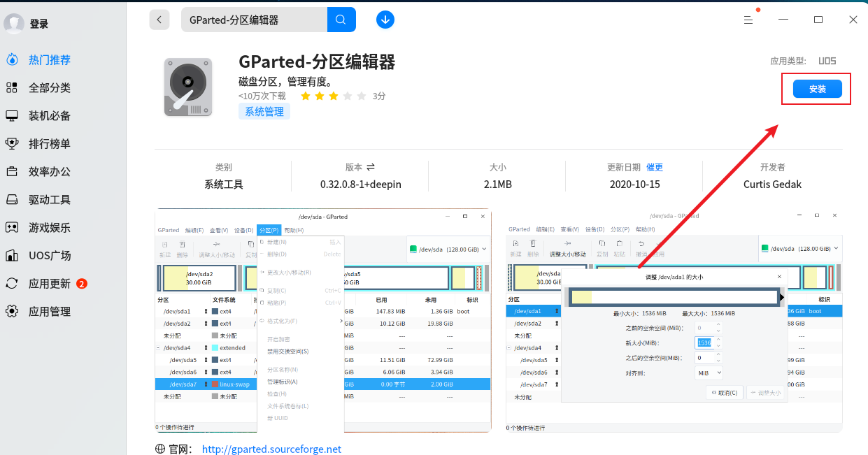Open the second GParted resize screenshot
This screenshot has height=455, width=868.
[674, 320]
